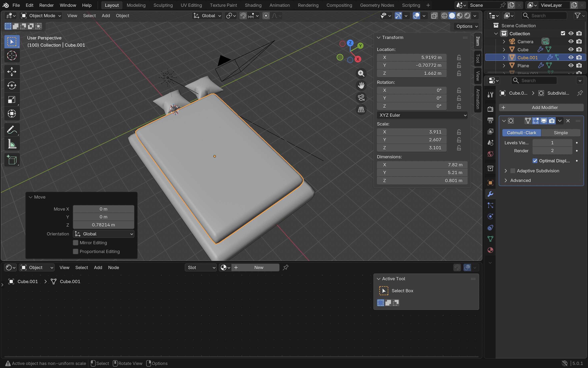Open the XYZ Euler rotation mode dropdown

pos(422,115)
